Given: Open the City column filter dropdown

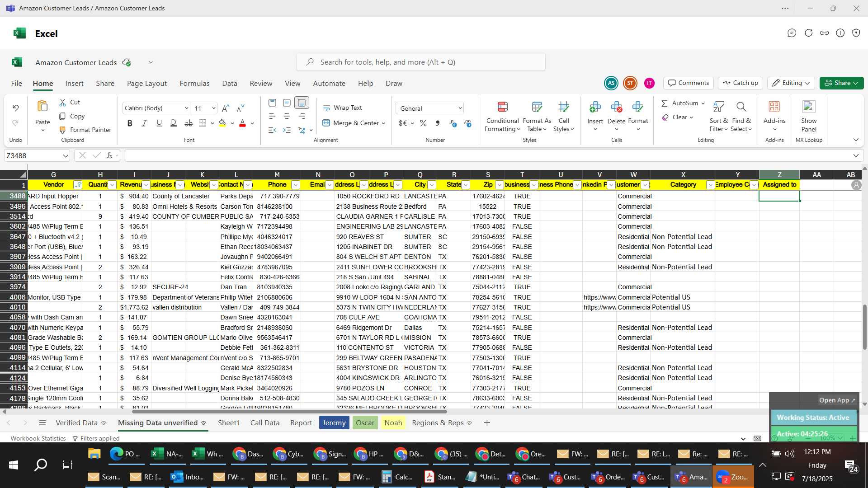Looking at the screenshot, I should pos(432,185).
